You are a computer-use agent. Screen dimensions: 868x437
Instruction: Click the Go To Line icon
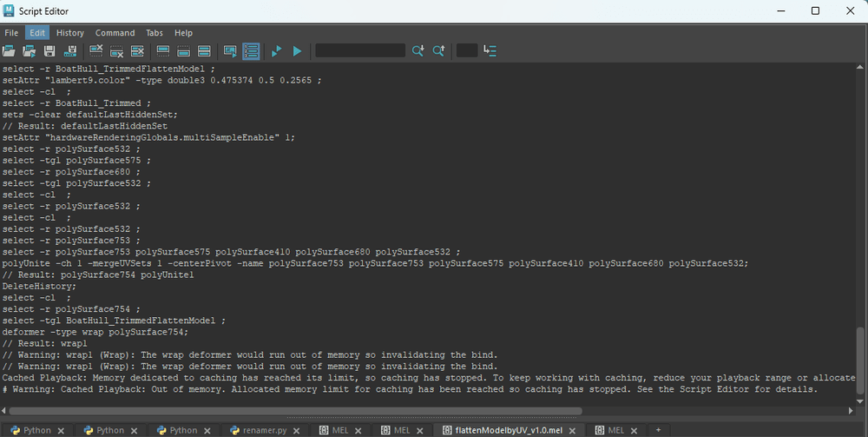[490, 51]
